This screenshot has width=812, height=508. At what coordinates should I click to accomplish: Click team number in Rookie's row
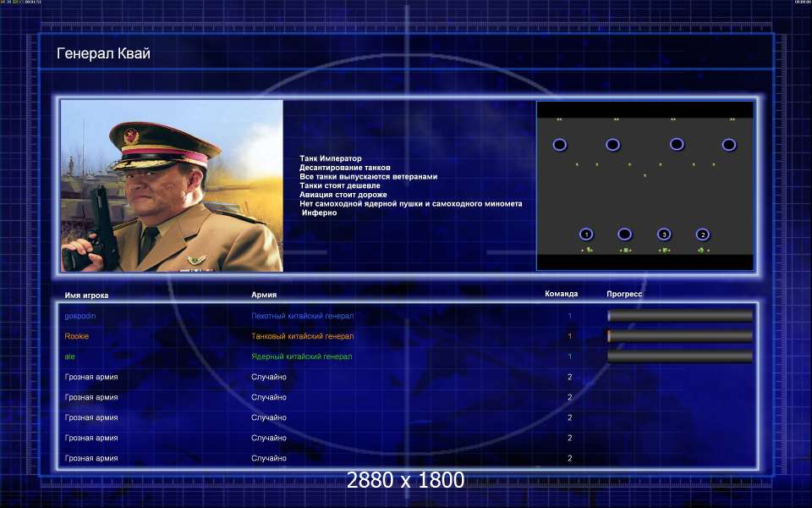pos(569,336)
